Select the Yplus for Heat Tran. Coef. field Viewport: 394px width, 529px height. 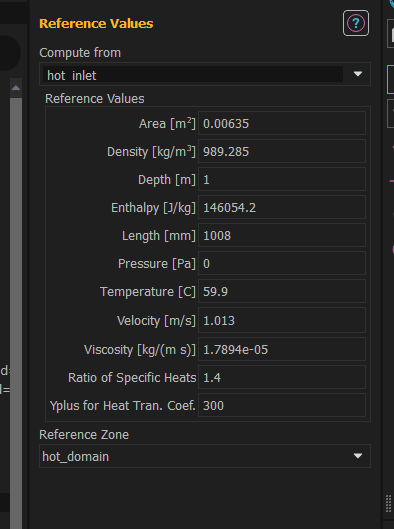(282, 406)
